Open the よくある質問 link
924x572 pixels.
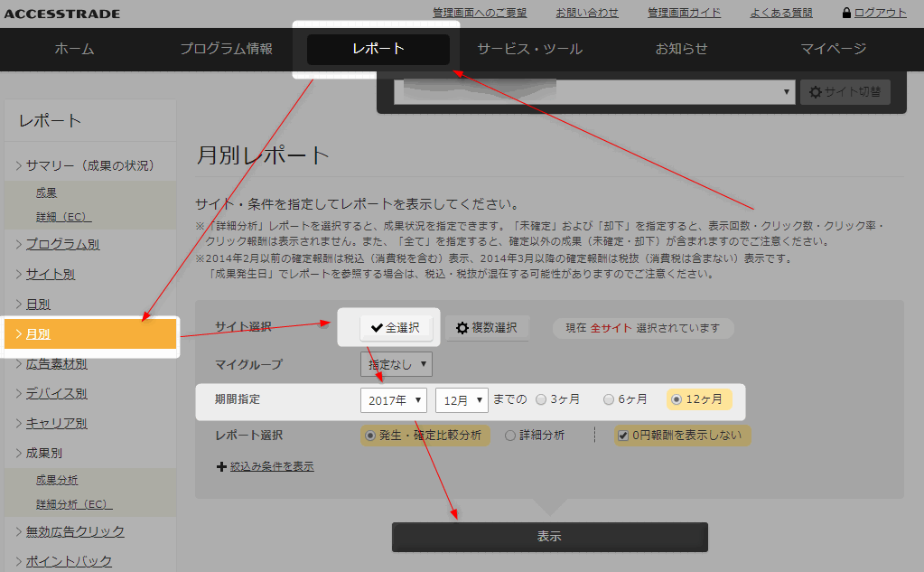tap(780, 13)
